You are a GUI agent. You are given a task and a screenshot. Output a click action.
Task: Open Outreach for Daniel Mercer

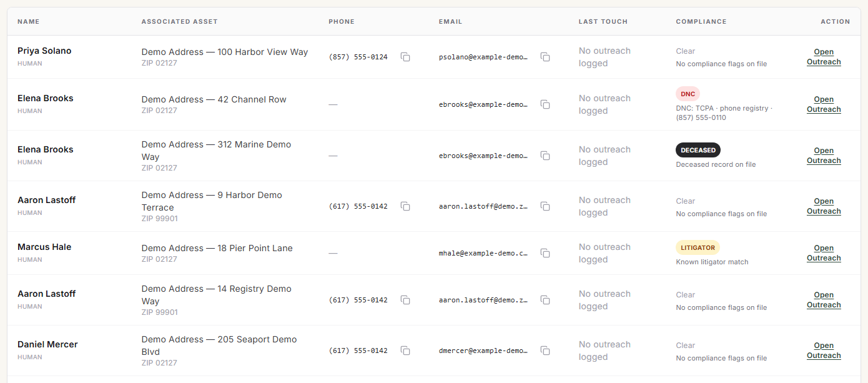[824, 351]
